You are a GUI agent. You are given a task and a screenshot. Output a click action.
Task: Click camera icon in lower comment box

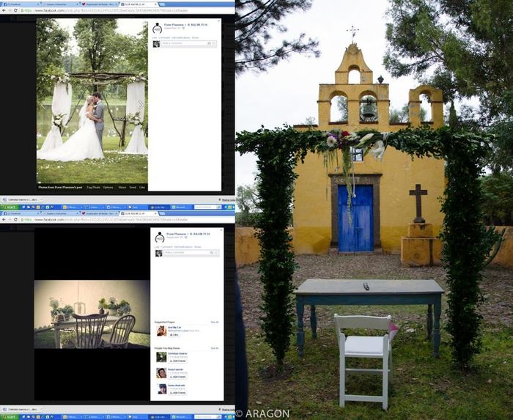tap(212, 253)
